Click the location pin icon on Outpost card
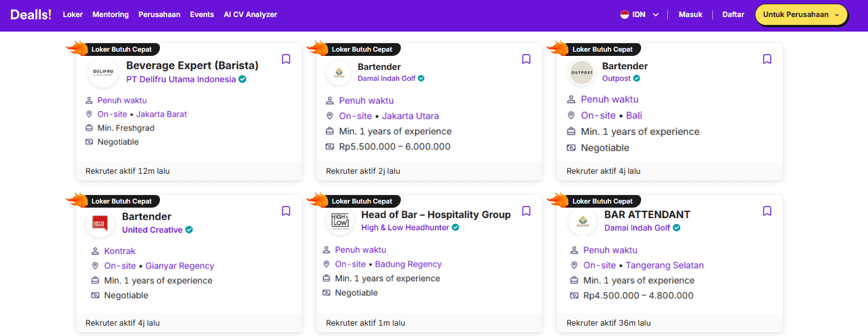 click(x=571, y=115)
